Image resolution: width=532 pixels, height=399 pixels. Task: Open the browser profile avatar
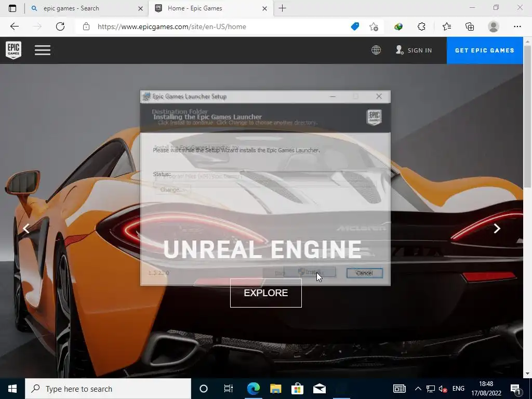494,26
